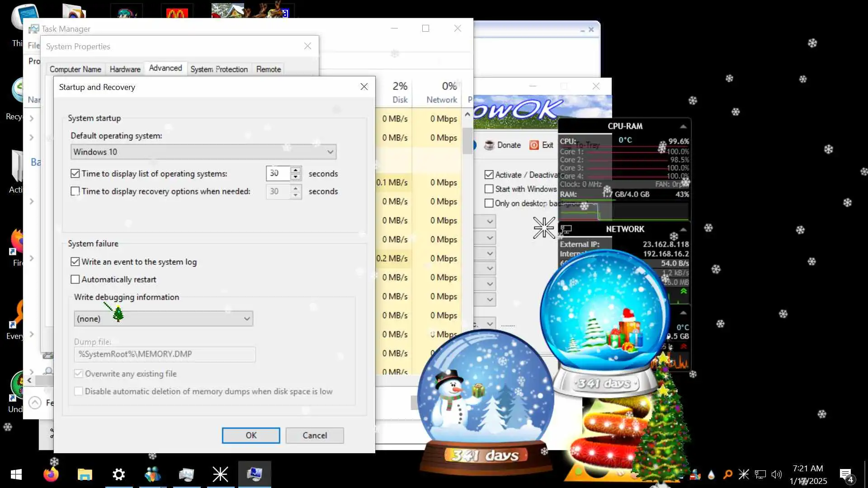
Task: Click the volume speaker tray icon
Action: click(x=776, y=474)
